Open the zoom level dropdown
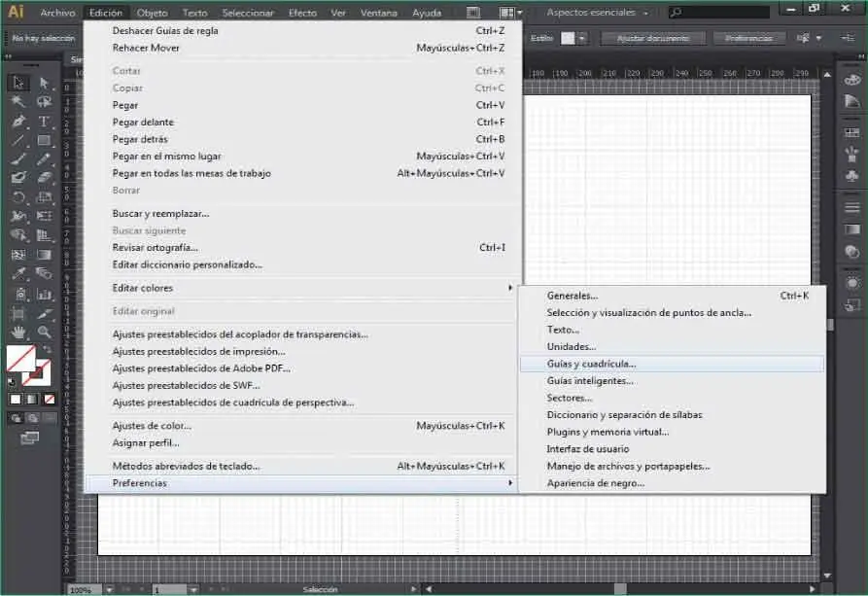This screenshot has width=868, height=596. pyautogui.click(x=109, y=590)
